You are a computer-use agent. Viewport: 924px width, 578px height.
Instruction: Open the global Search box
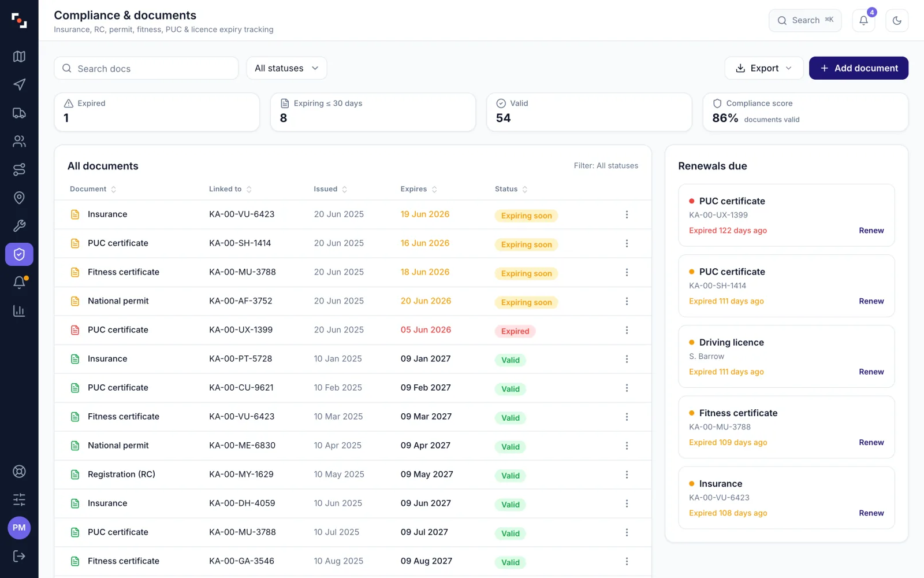804,21
